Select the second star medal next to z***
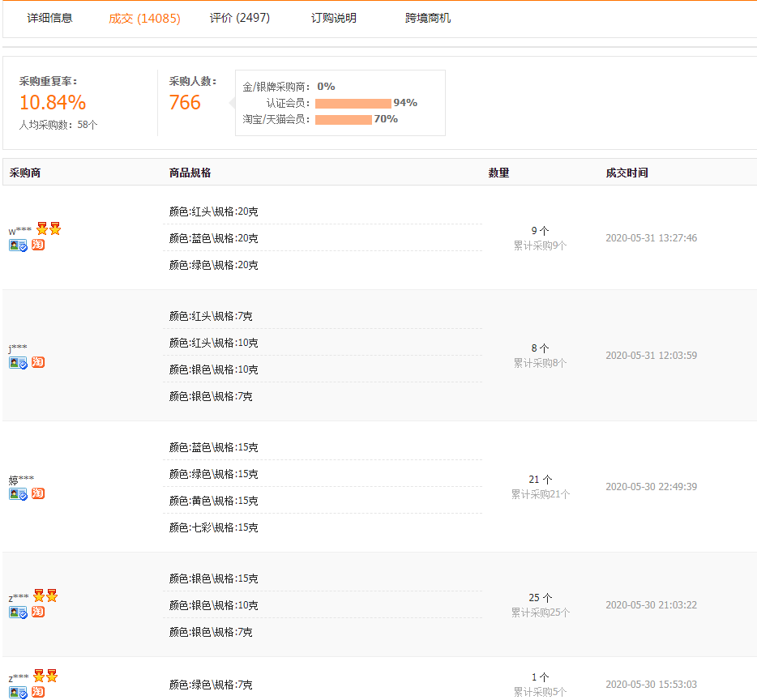Viewport: 757px width, 700px height. click(x=53, y=595)
